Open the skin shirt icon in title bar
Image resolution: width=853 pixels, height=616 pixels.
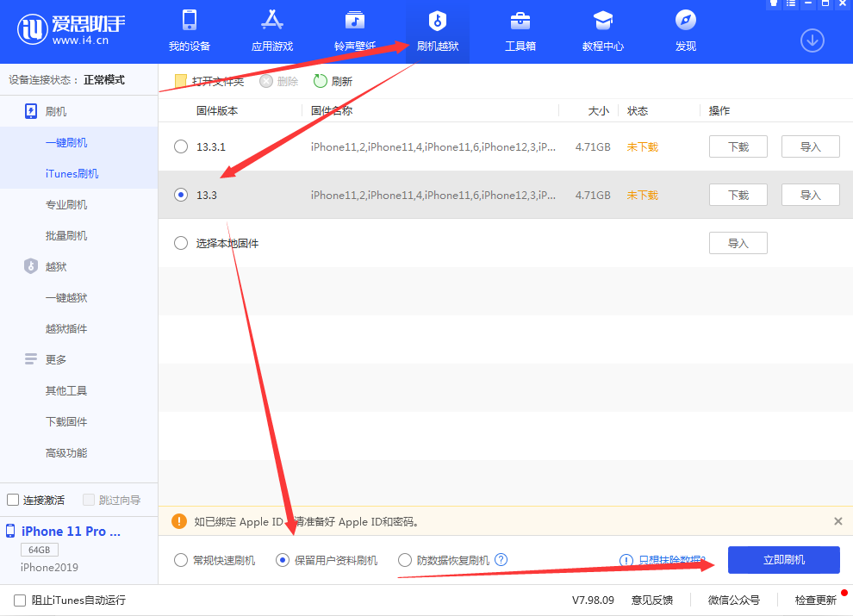click(x=774, y=3)
